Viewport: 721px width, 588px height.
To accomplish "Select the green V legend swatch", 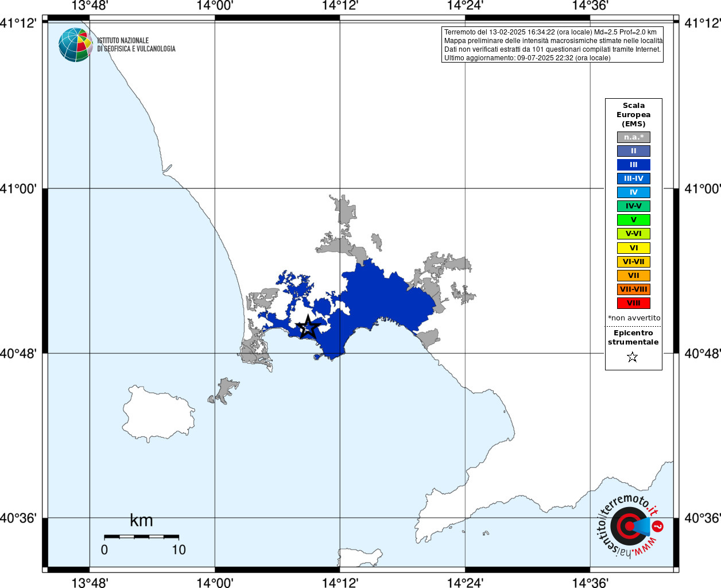I will point(634,220).
